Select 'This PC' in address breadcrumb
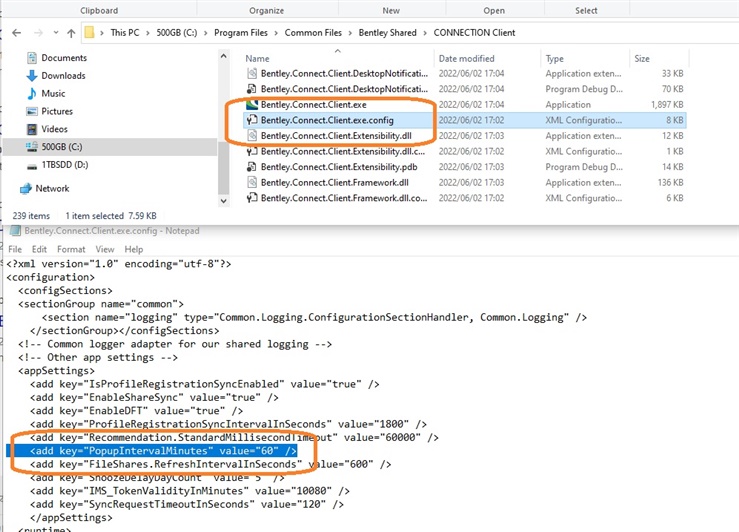This screenshot has width=739, height=532. coord(124,33)
